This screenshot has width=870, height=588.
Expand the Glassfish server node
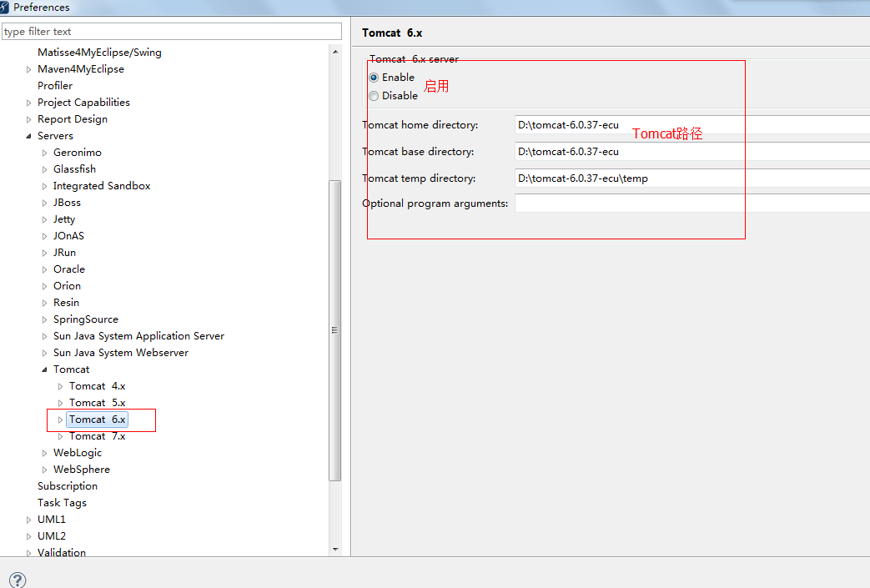(45, 169)
